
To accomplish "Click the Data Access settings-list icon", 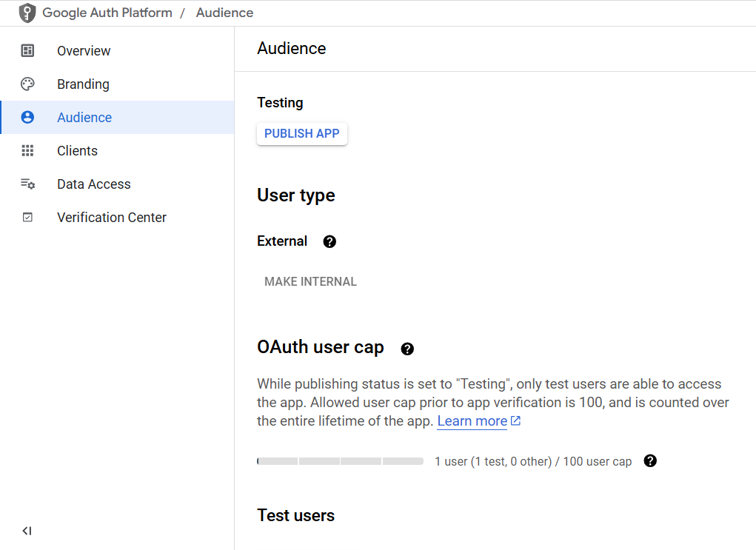I will (27, 184).
